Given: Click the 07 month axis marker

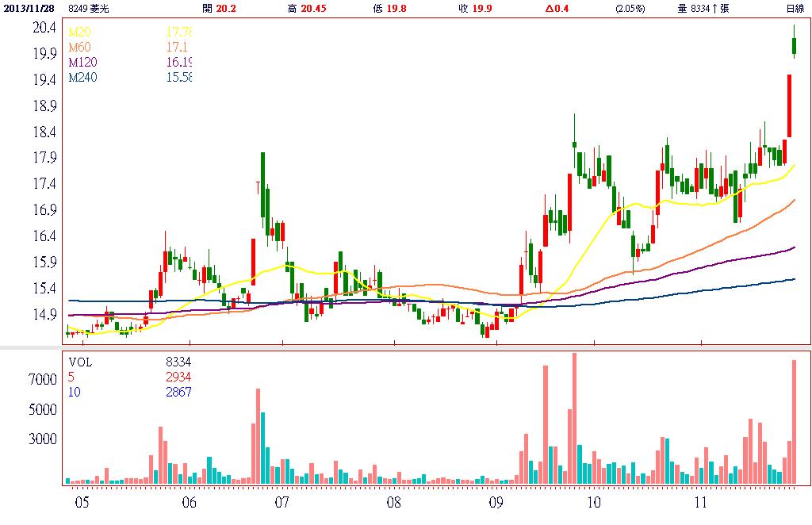Looking at the screenshot, I should pos(282,503).
